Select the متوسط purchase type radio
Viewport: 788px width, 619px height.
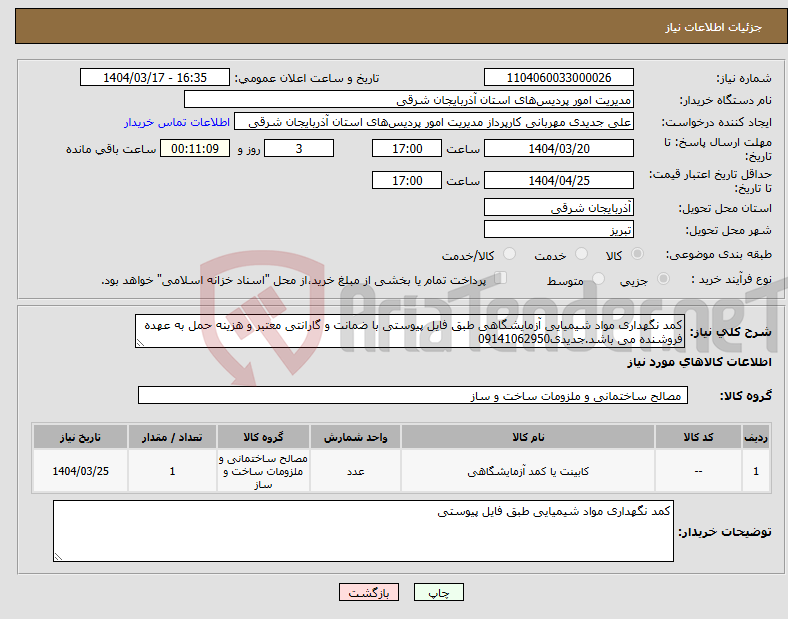598,278
